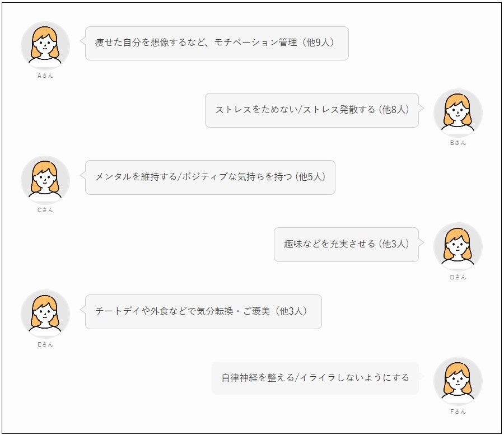
Task: Click the モチベーション管理 speech bubble
Action: (216, 43)
